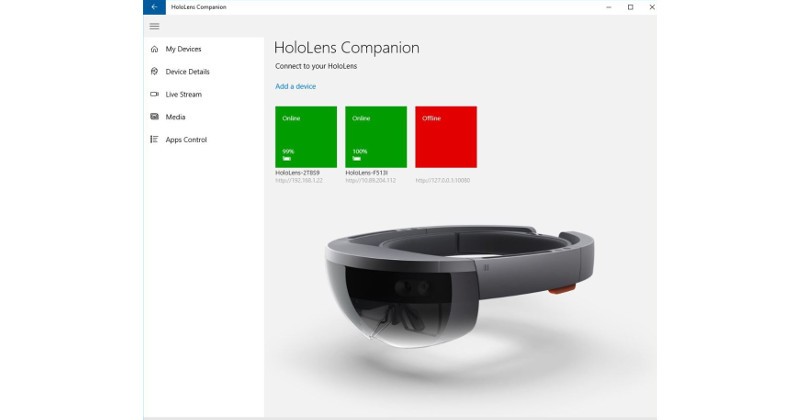Select the online device tile showing 99%

[306, 137]
